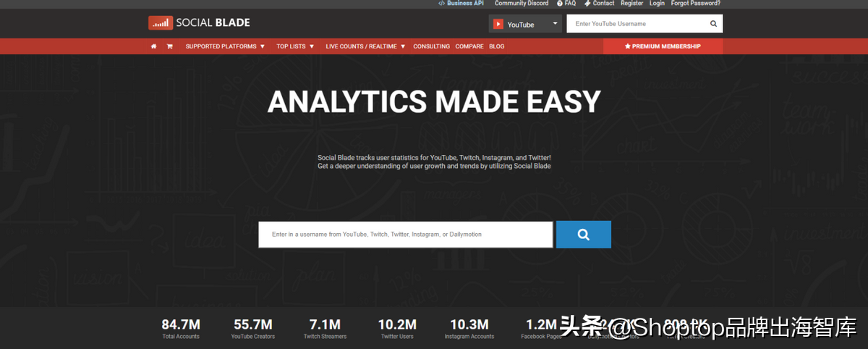The width and height of the screenshot is (868, 349).
Task: Click the 84.7M Total Accounts stat
Action: pos(181,329)
